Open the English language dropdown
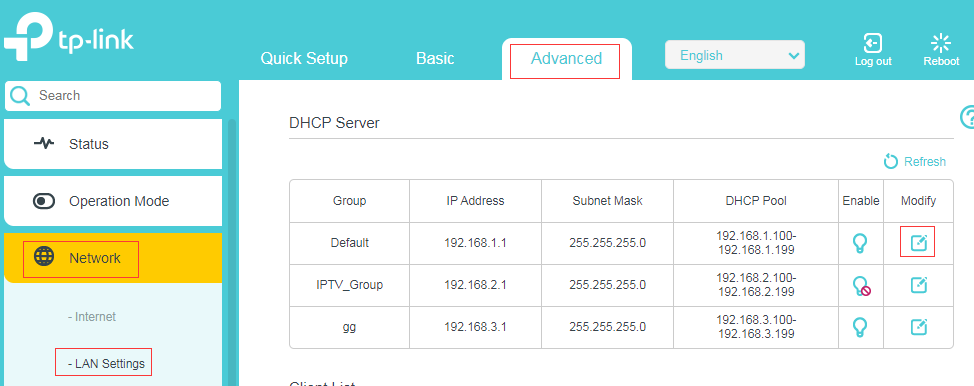 pyautogui.click(x=735, y=55)
